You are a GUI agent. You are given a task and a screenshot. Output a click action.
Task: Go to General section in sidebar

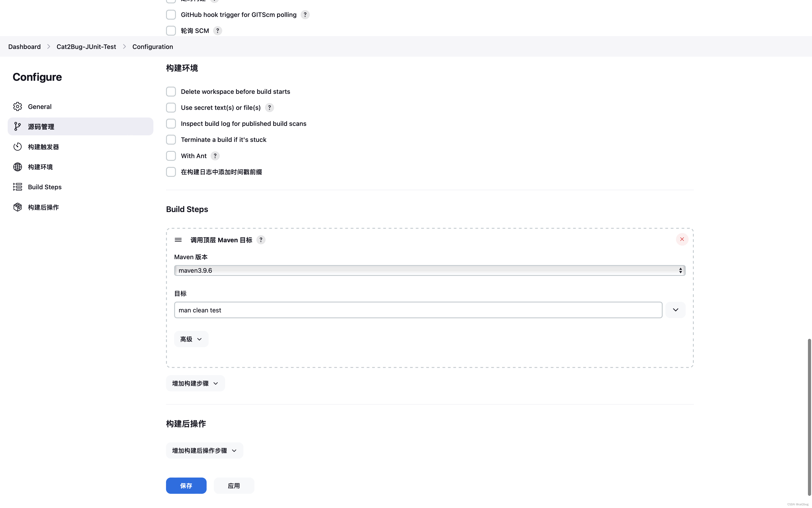pyautogui.click(x=80, y=106)
